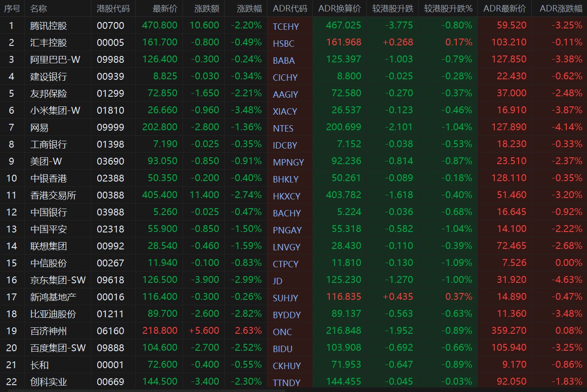Screen dimensions: 587x392
Task: Click Tencent's latest price 470.800
Action: [x=160, y=25]
